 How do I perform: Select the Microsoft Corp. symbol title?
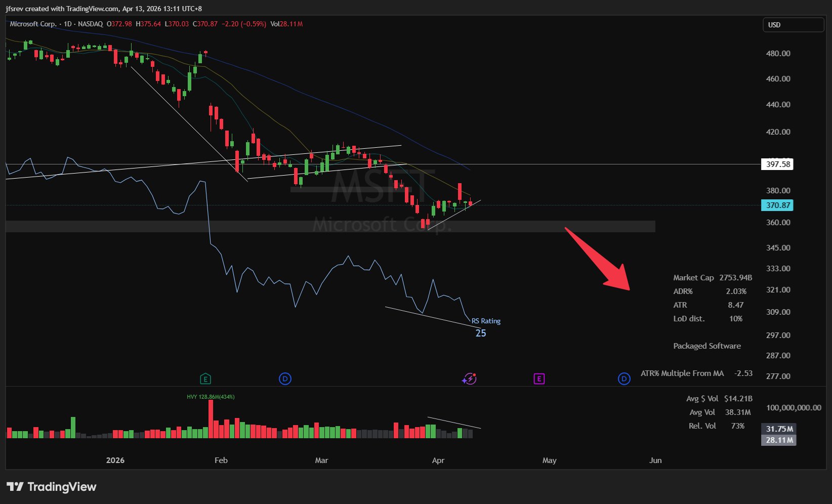tap(33, 24)
